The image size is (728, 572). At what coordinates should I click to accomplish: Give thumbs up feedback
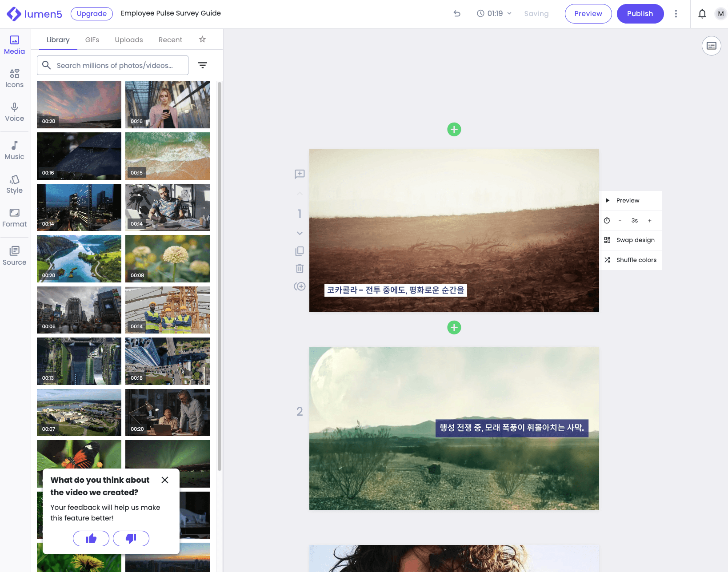click(x=91, y=539)
